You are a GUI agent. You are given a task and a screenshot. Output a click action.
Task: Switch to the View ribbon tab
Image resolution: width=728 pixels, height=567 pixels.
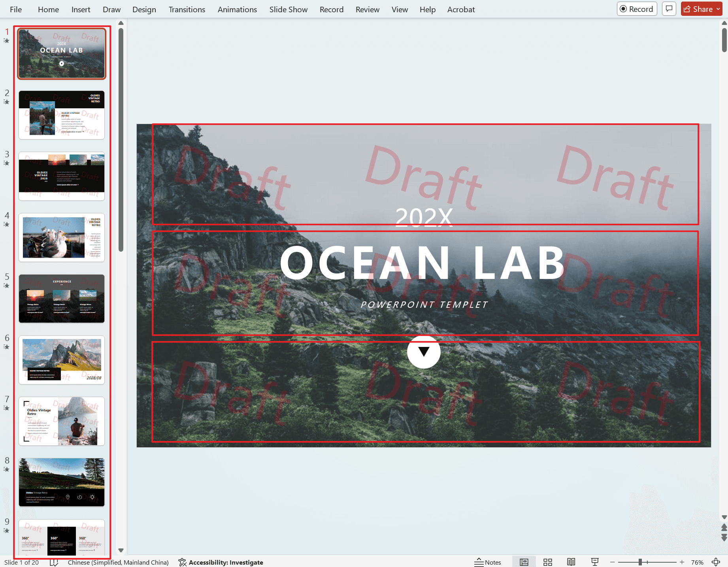pos(400,9)
